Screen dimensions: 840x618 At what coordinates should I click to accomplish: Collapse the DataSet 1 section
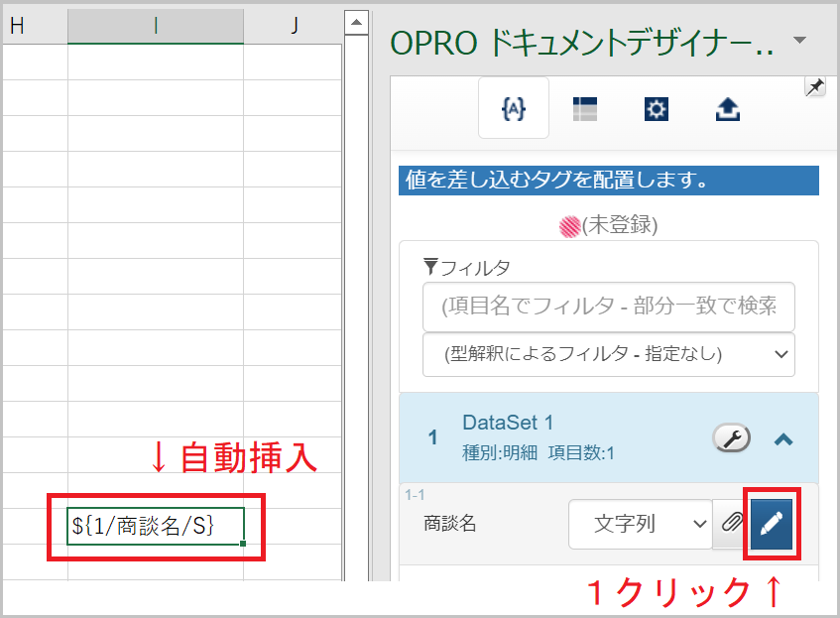click(x=783, y=437)
